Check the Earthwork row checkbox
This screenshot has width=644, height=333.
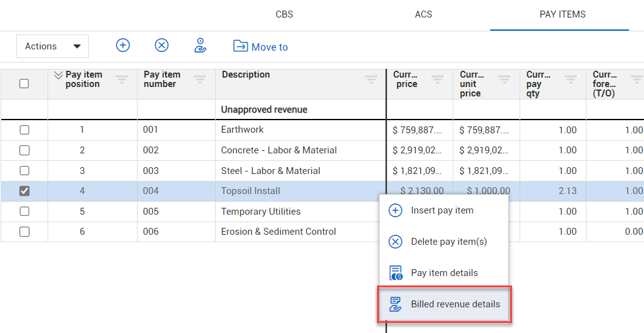(x=24, y=130)
